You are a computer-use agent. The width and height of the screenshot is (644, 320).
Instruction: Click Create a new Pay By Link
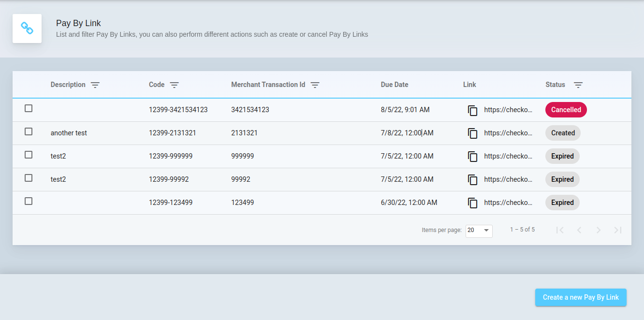point(580,297)
